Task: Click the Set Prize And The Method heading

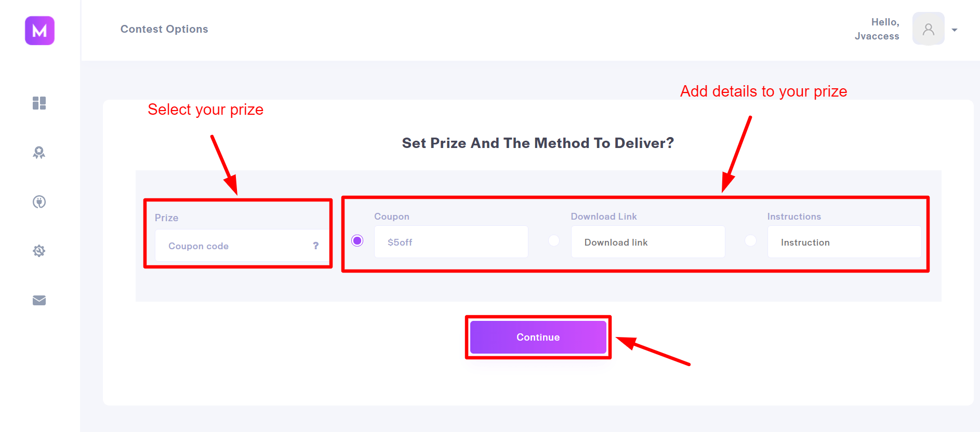Action: 538,143
